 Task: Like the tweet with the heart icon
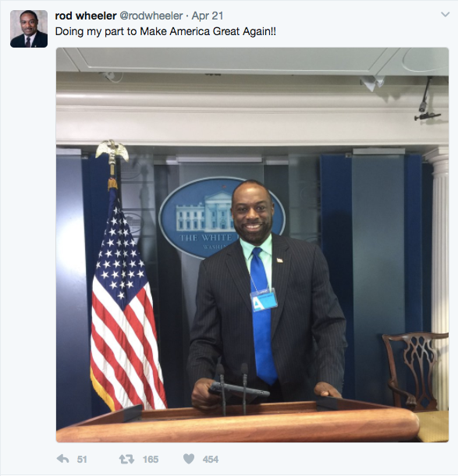(189, 459)
